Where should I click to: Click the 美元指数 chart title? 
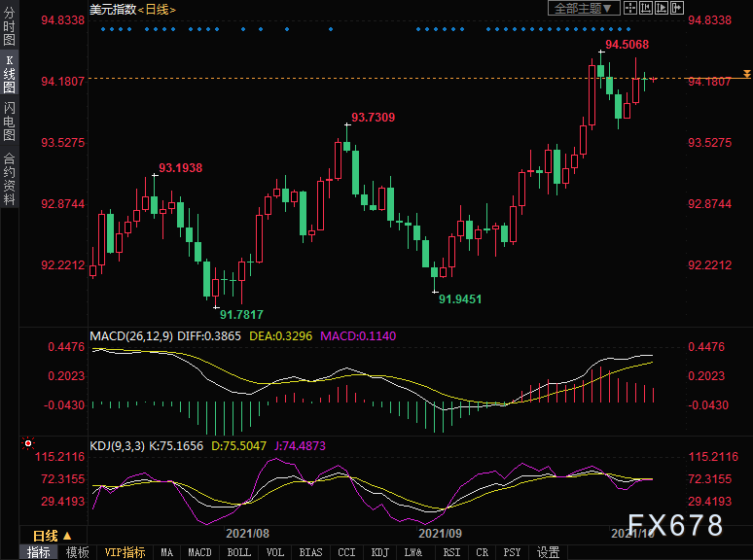(113, 9)
